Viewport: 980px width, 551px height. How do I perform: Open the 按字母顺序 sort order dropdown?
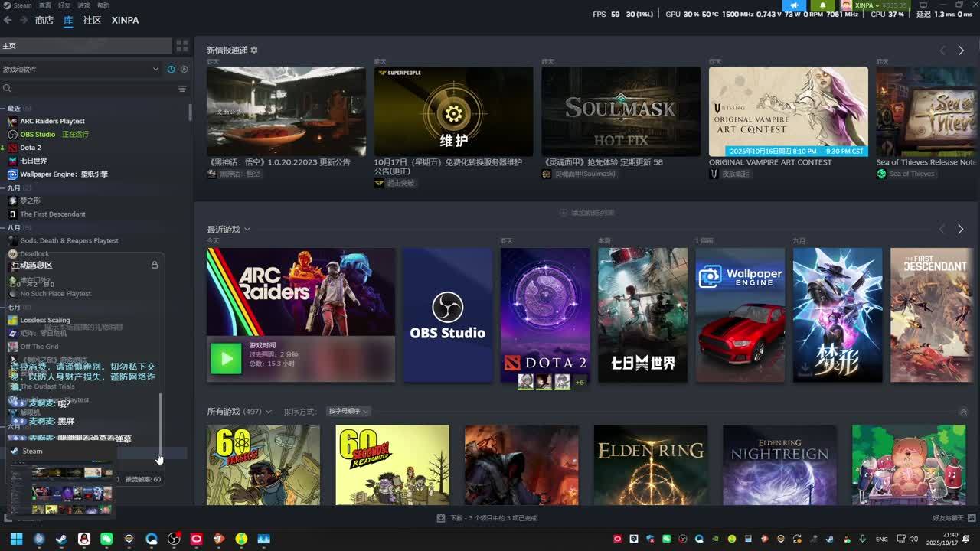pyautogui.click(x=348, y=412)
